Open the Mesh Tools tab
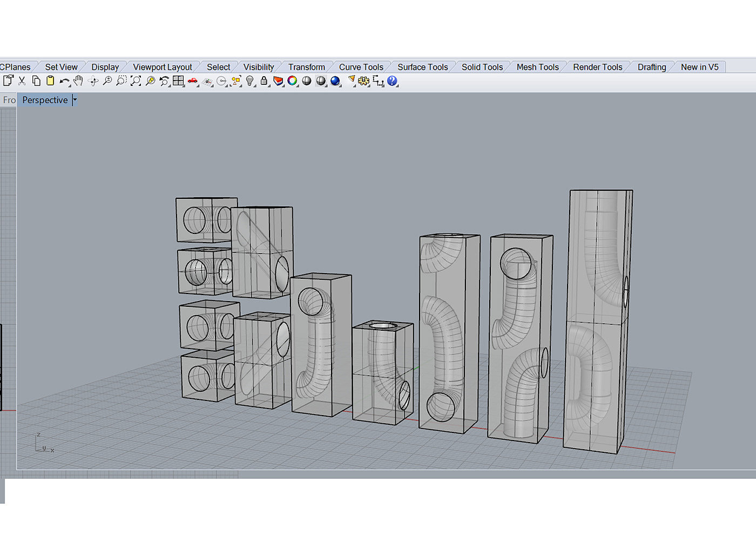 (x=537, y=67)
